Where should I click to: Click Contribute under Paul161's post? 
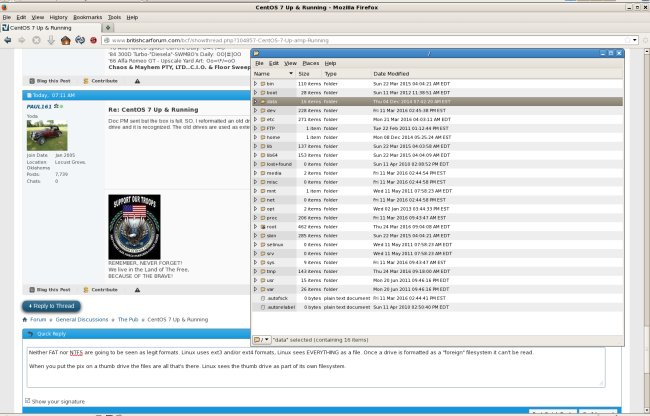101,290
